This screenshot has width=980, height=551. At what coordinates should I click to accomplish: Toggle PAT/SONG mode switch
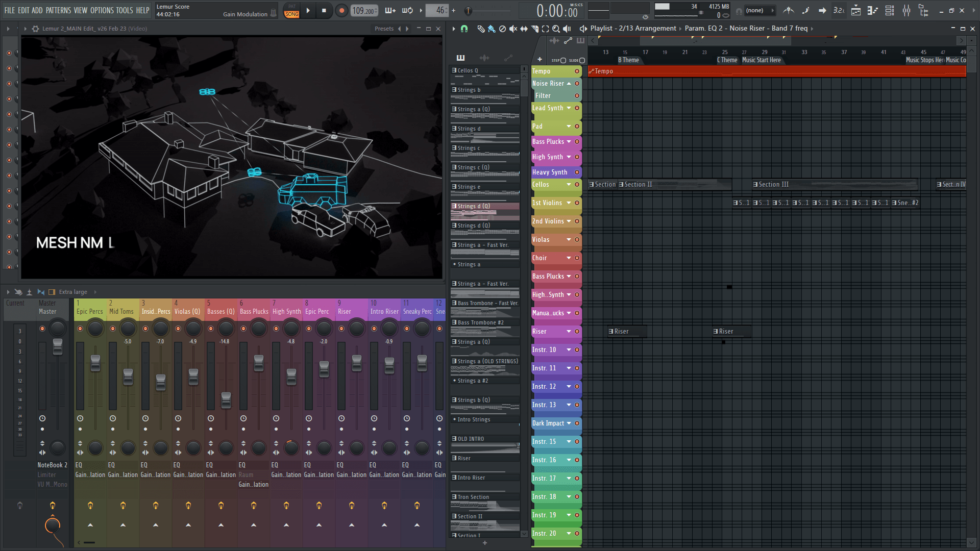point(292,10)
